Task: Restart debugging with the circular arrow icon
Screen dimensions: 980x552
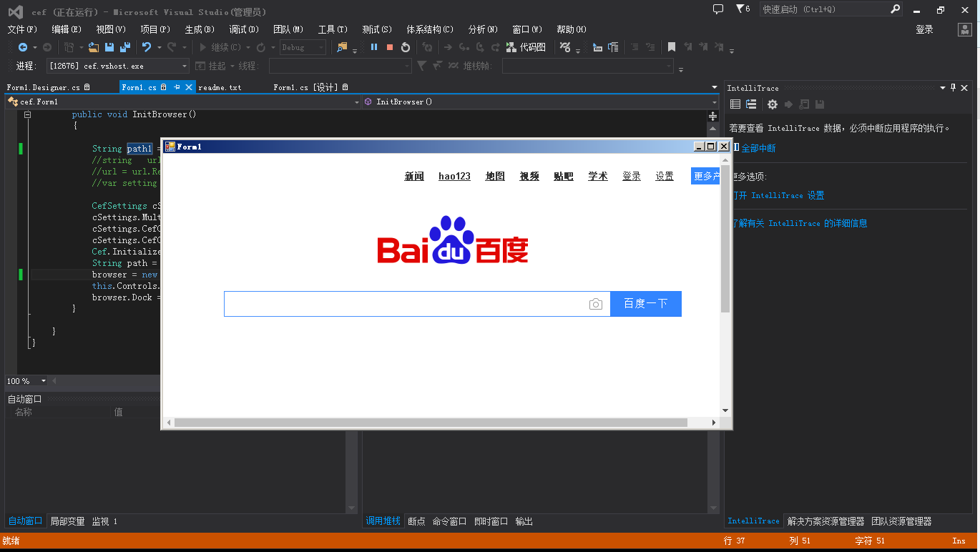Action: [406, 47]
